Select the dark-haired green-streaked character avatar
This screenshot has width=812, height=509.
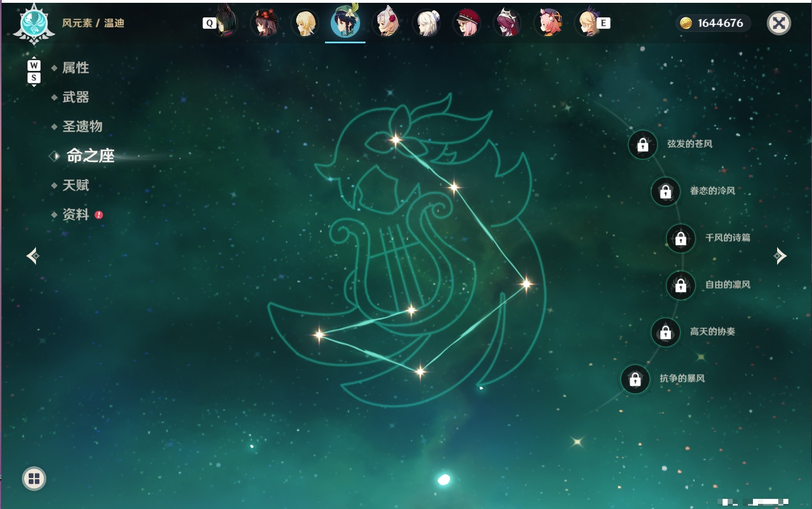(x=226, y=22)
